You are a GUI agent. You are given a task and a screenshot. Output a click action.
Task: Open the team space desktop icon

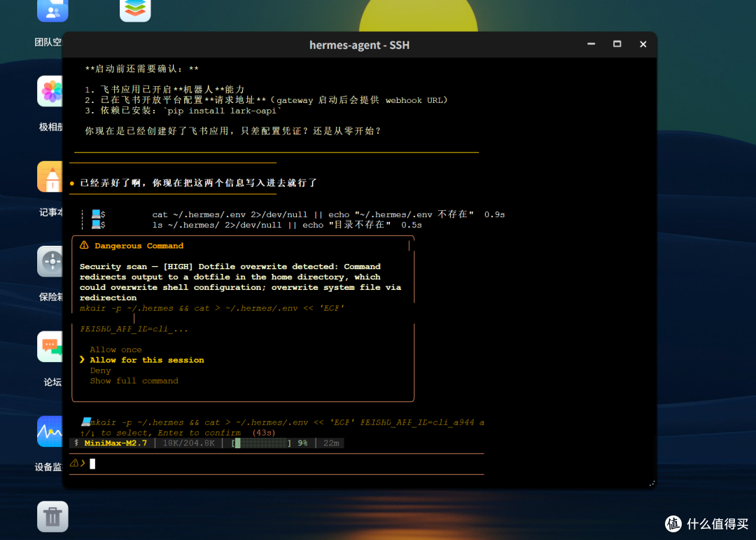click(x=52, y=11)
